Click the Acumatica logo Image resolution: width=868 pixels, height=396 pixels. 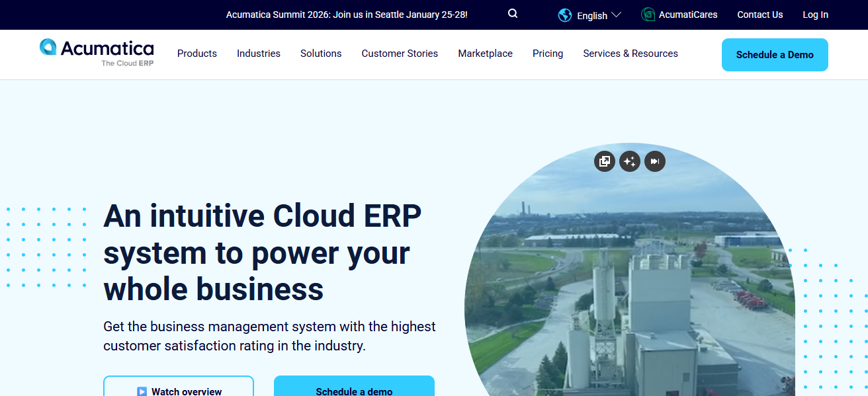click(x=97, y=53)
